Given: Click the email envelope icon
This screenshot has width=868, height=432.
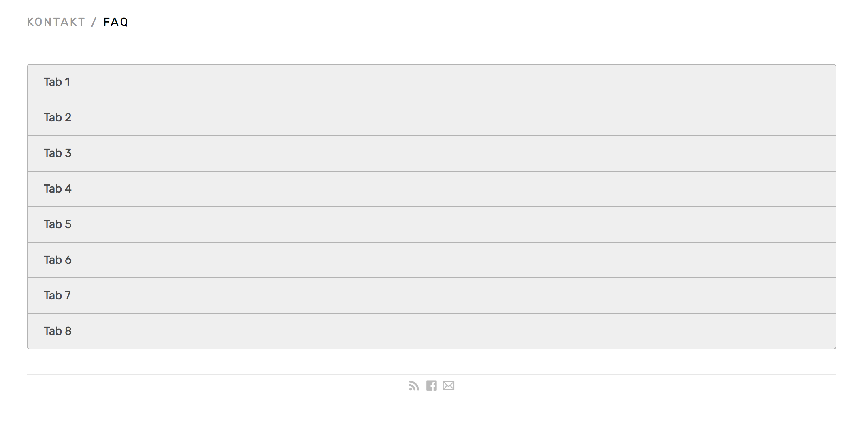Looking at the screenshot, I should [x=449, y=386].
